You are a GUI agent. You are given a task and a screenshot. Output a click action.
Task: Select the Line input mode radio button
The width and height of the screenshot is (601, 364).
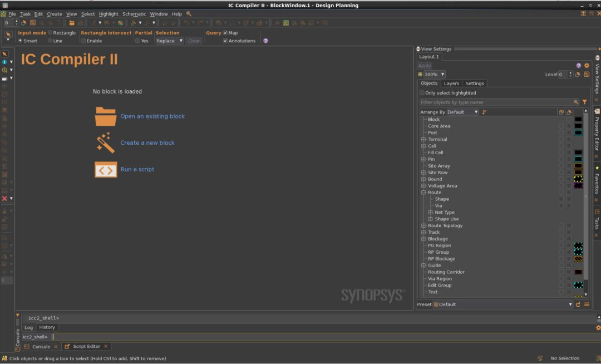pos(50,41)
